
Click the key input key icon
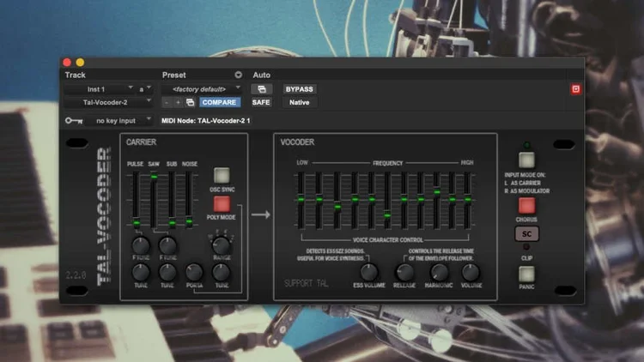coord(74,121)
